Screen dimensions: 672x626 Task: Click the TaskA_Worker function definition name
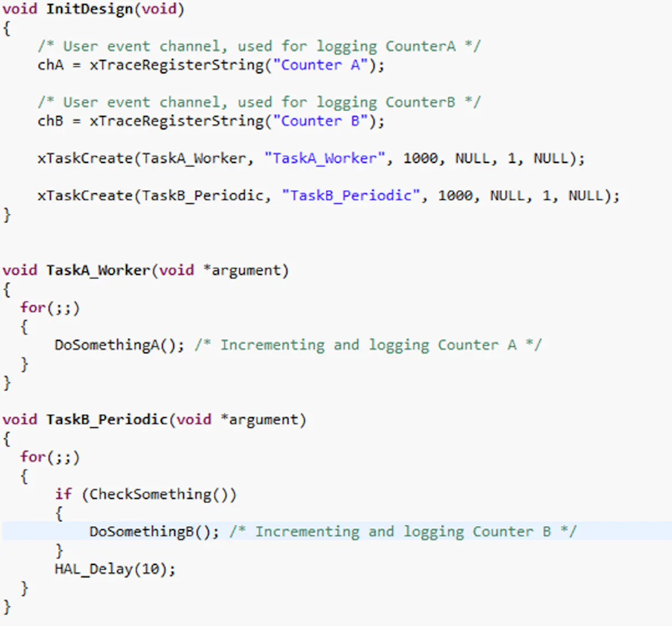[x=98, y=270]
